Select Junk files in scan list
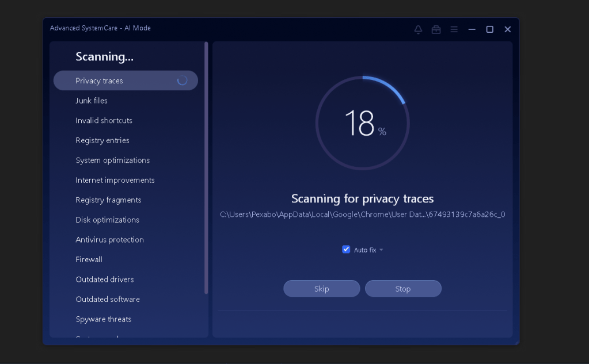This screenshot has width=589, height=364. (x=126, y=101)
